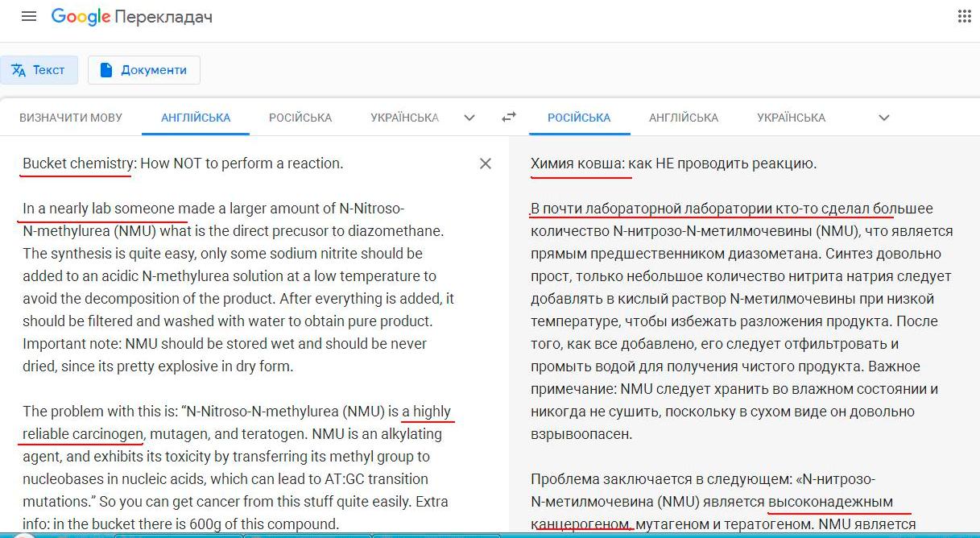Image resolution: width=980 pixels, height=538 pixels.
Task: Select Російська as target language
Action: [579, 118]
